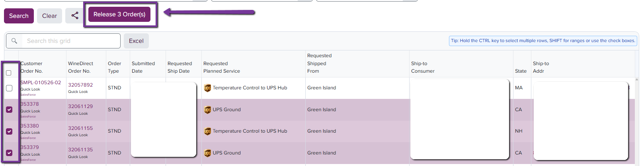Open customer order 353380 link

pyautogui.click(x=30, y=125)
